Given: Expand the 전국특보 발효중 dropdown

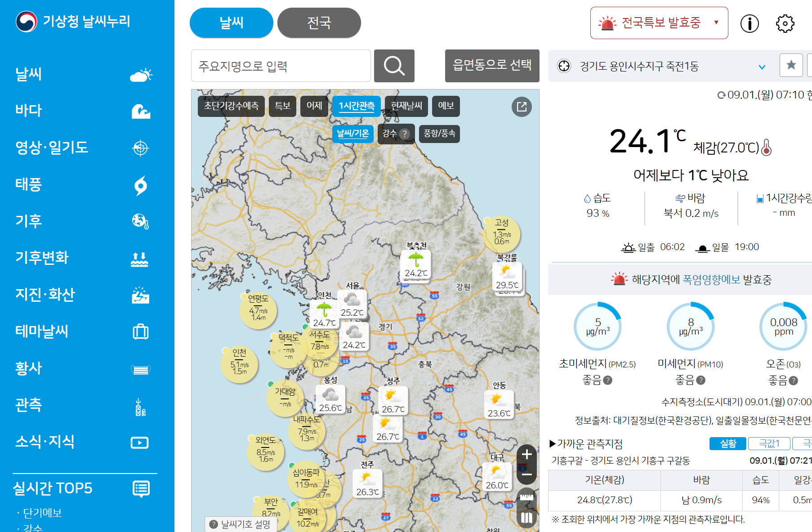Looking at the screenshot, I should (x=659, y=23).
